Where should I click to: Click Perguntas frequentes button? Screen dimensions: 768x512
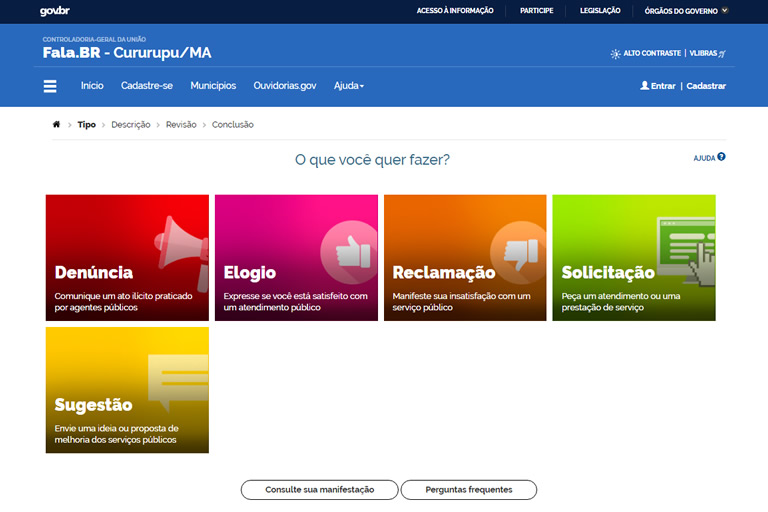click(468, 490)
